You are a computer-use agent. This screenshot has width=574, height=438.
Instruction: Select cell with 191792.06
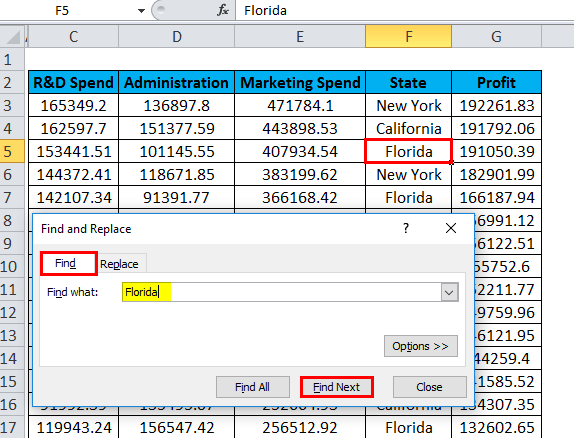click(496, 129)
